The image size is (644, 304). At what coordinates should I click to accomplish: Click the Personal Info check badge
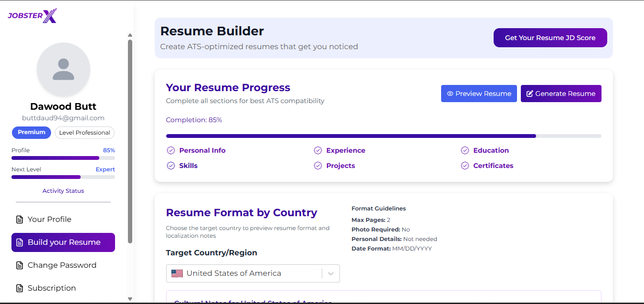tap(171, 151)
